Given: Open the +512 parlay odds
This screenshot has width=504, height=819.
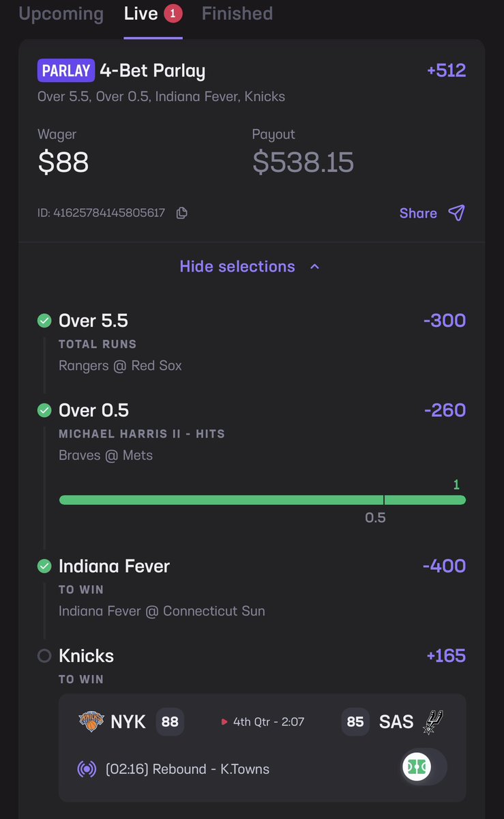Looking at the screenshot, I should (446, 70).
